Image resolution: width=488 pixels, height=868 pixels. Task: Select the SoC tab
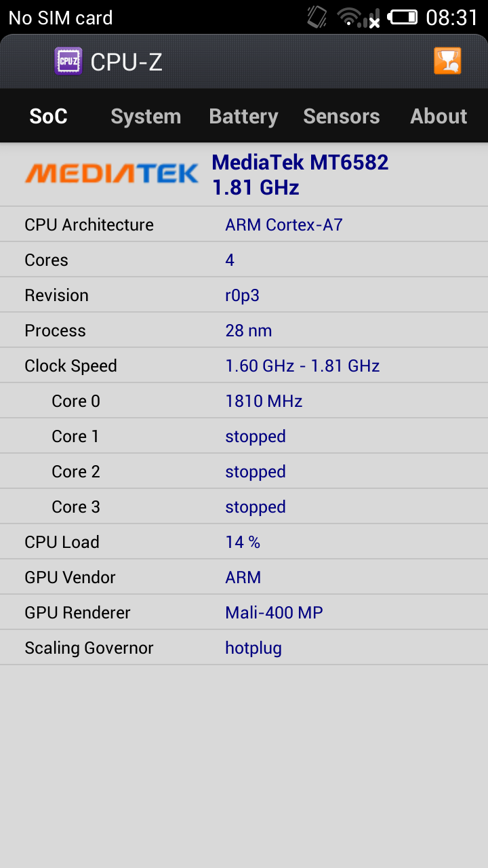[x=49, y=116]
